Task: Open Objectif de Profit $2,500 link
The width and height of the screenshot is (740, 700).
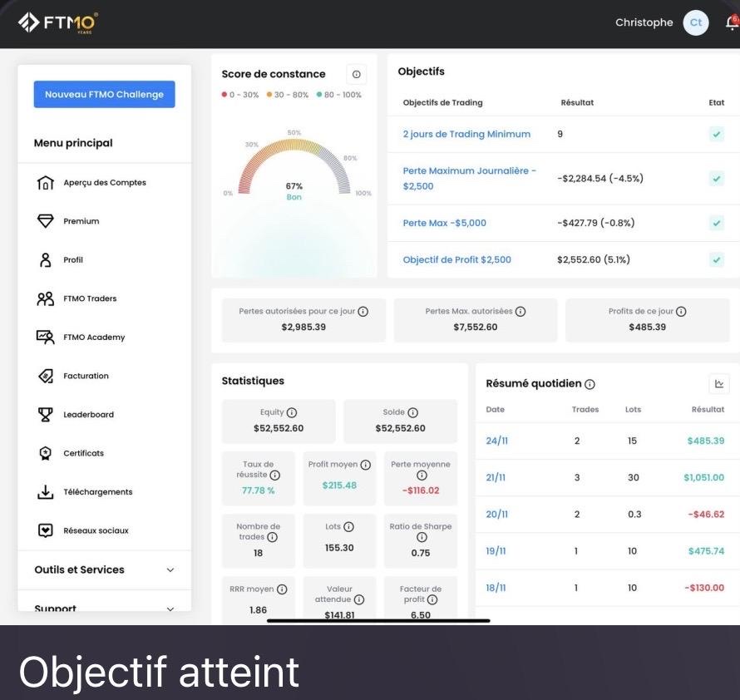Action: point(456,259)
